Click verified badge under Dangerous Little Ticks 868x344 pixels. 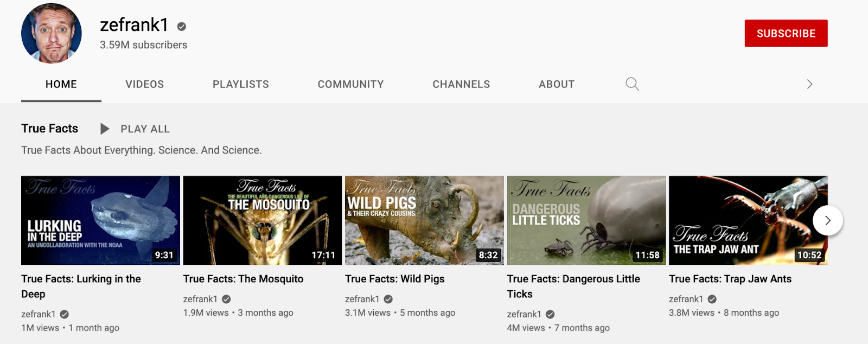click(550, 314)
